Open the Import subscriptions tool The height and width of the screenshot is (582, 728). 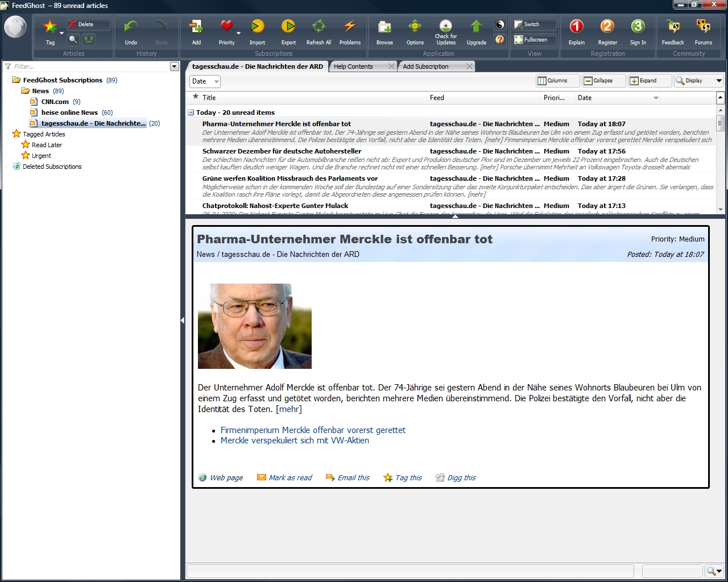tap(257, 27)
